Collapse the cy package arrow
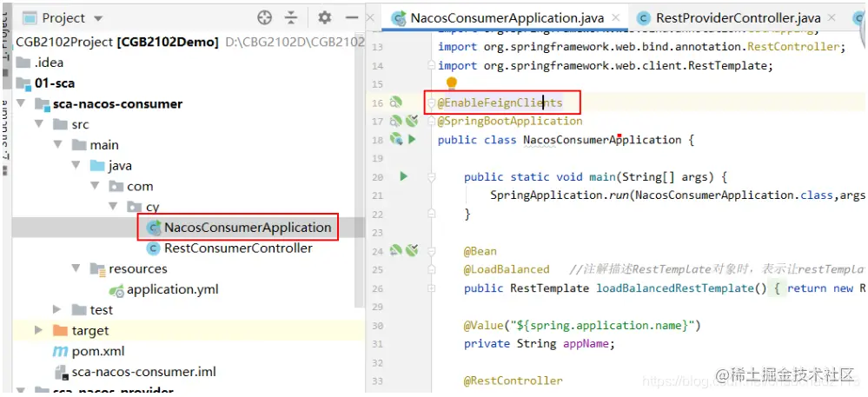The height and width of the screenshot is (397, 868). (x=114, y=207)
